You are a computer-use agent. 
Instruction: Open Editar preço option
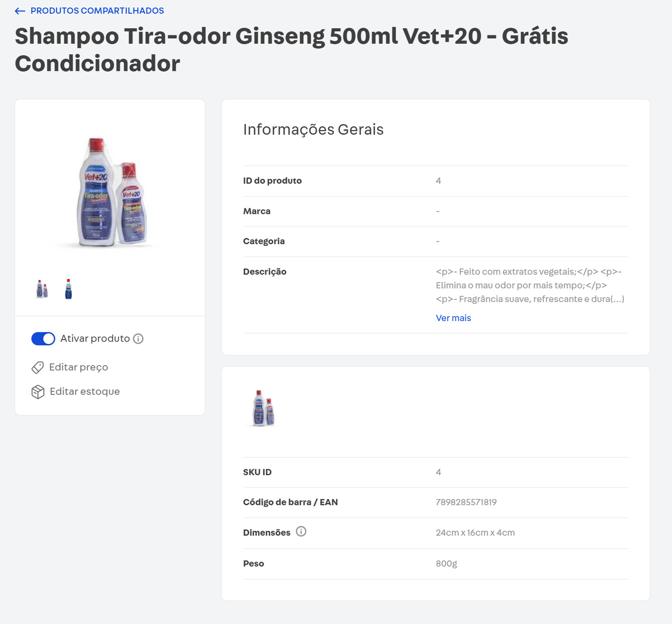coord(79,367)
